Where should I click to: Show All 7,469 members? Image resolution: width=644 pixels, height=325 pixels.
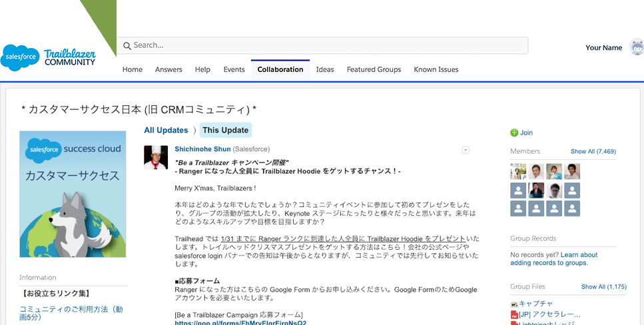click(593, 152)
